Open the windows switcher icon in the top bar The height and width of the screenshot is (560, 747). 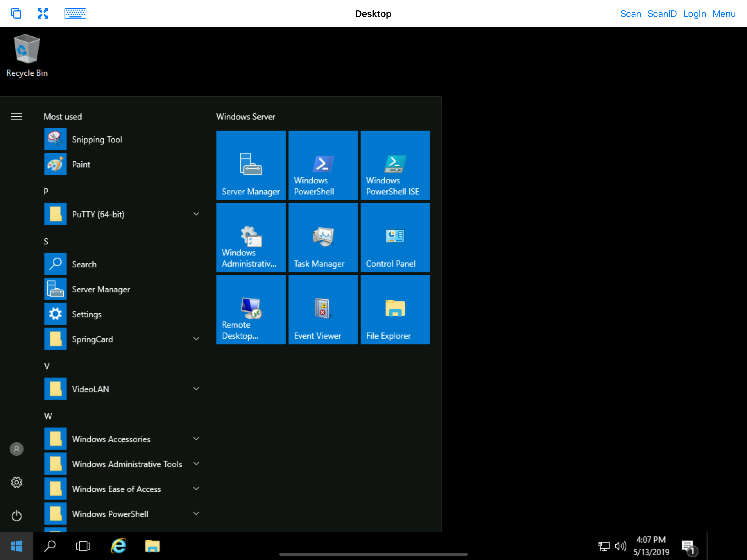16,13
